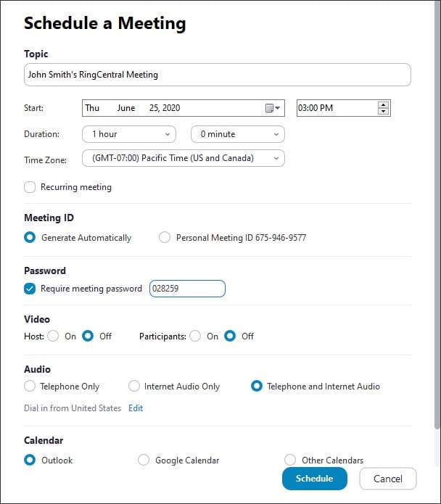Click the Edit dial-in link
Viewport: 441px width, 504px height.
coord(136,408)
